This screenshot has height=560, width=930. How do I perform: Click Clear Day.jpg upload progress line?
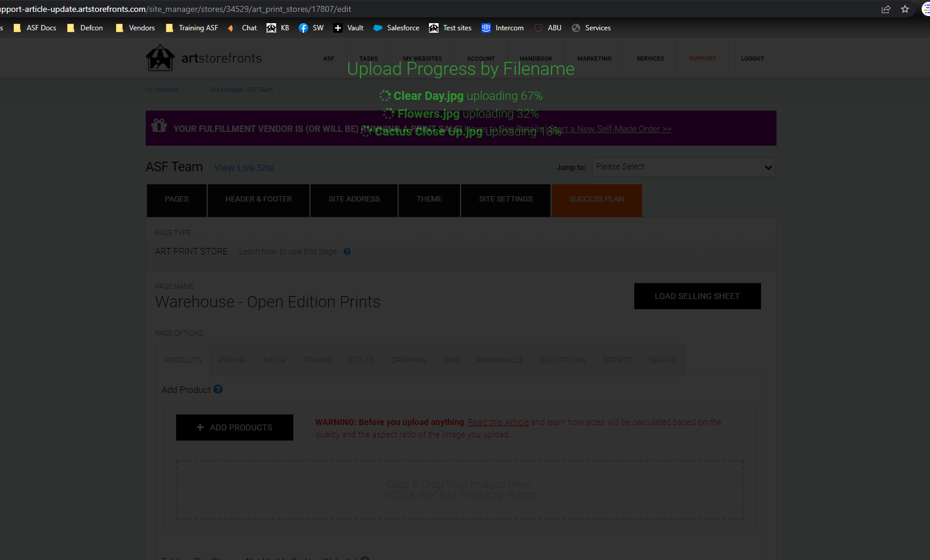(x=461, y=96)
